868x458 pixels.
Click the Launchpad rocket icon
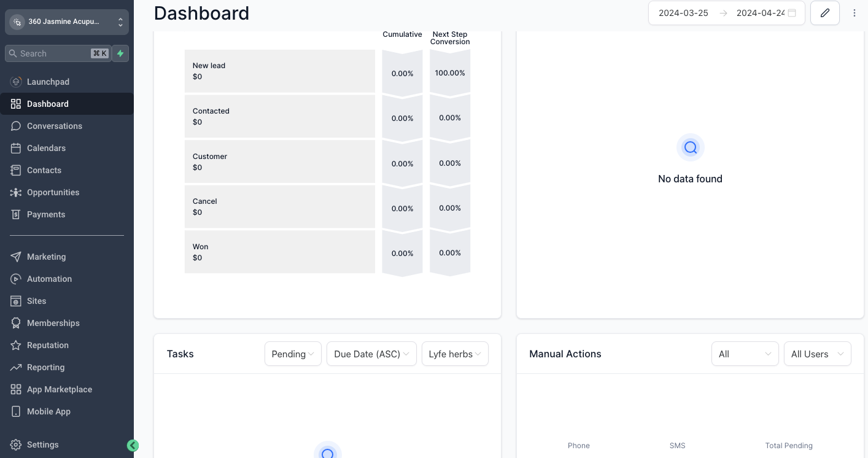(16, 82)
